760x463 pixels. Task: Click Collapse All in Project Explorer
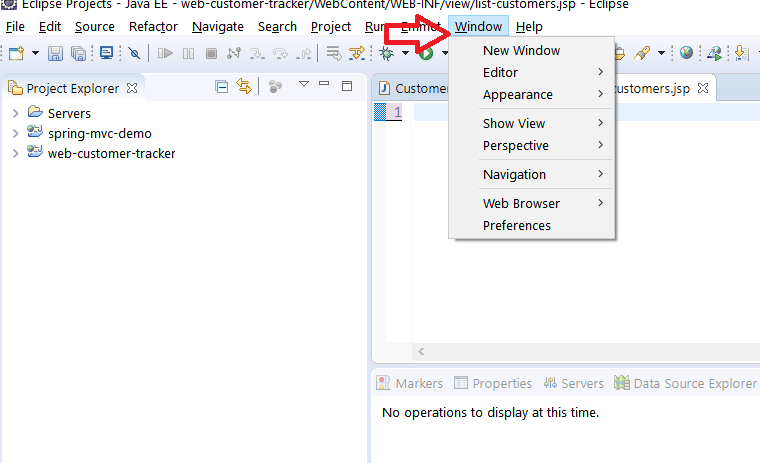pyautogui.click(x=222, y=87)
